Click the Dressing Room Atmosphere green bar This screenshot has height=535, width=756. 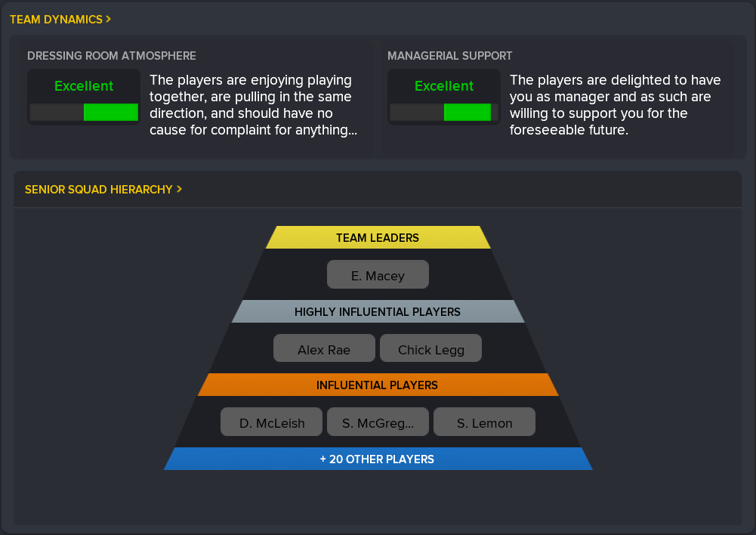pos(110,113)
